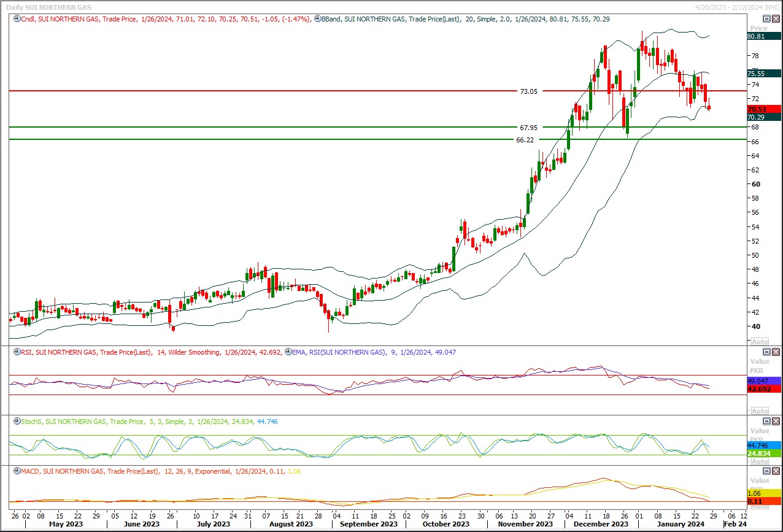Expand the Stochastic panel with its maximize icon
The height and width of the screenshot is (532, 783).
click(766, 421)
